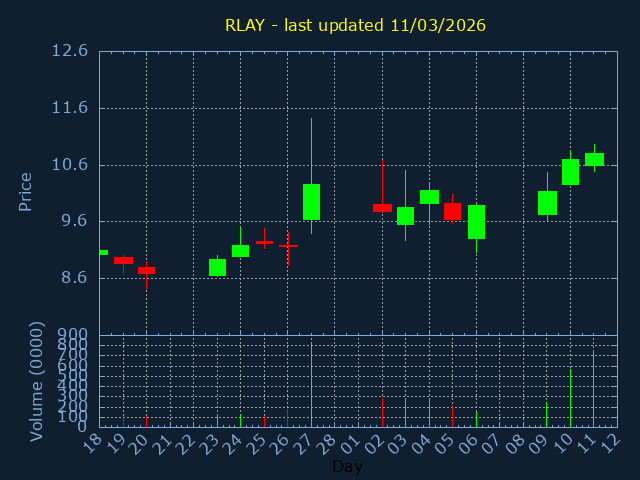Click the red candlestick on day 20

pos(146,270)
